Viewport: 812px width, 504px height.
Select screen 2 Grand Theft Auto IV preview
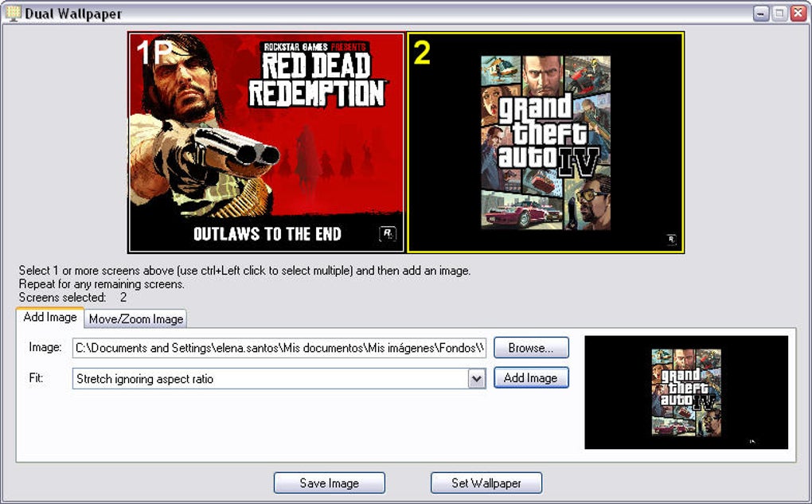pos(546,143)
